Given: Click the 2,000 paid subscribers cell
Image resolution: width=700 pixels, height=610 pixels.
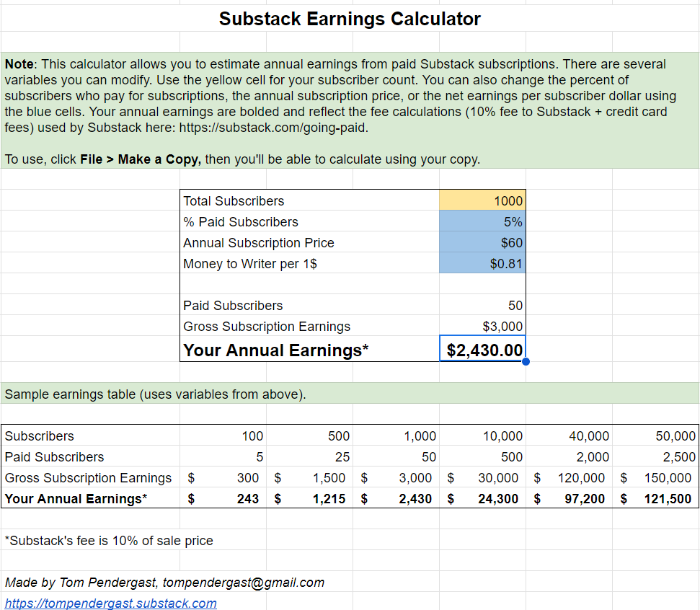Looking at the screenshot, I should (x=570, y=456).
